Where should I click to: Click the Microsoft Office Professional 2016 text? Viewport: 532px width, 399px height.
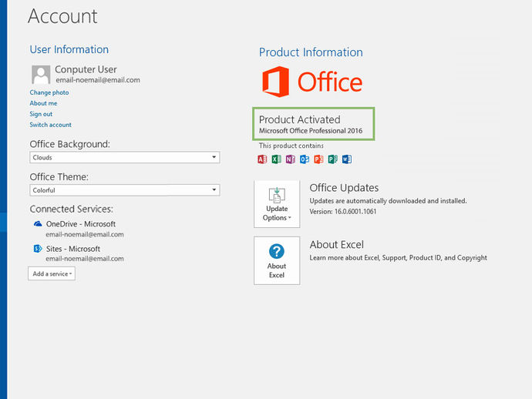(311, 131)
